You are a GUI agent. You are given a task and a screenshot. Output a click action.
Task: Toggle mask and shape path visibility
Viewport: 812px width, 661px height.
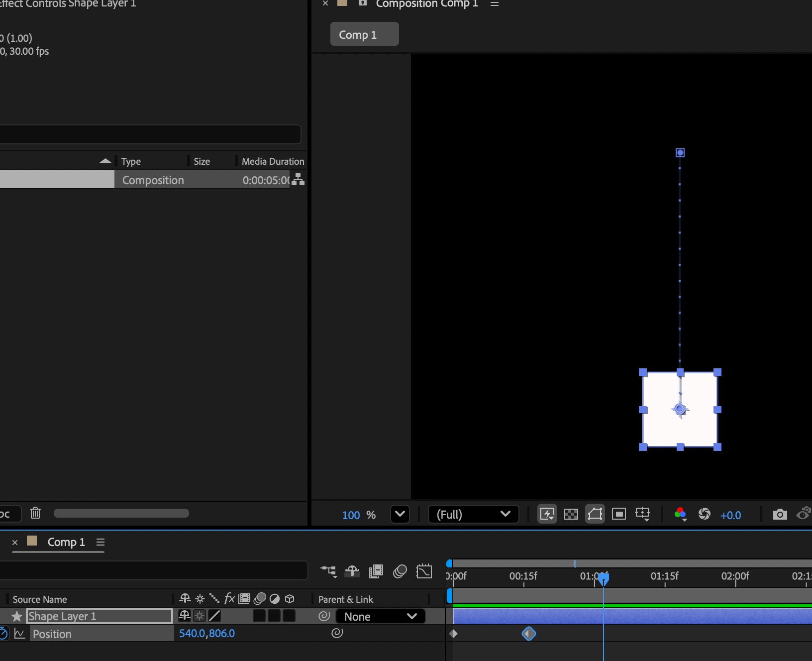coord(595,514)
